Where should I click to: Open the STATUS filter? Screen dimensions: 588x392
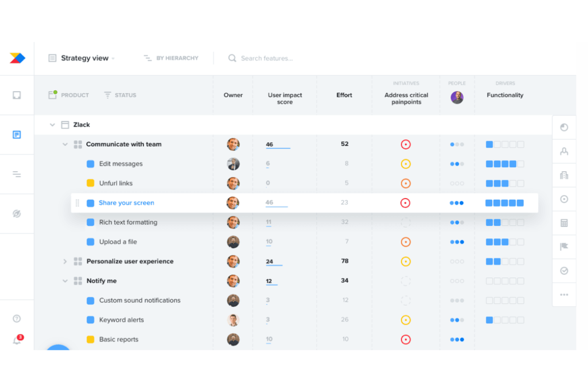pos(120,95)
